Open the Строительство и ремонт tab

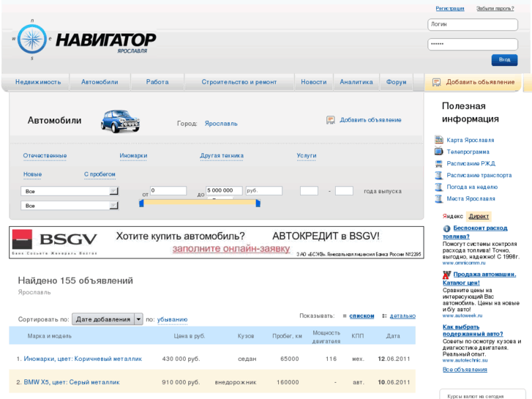point(239,82)
